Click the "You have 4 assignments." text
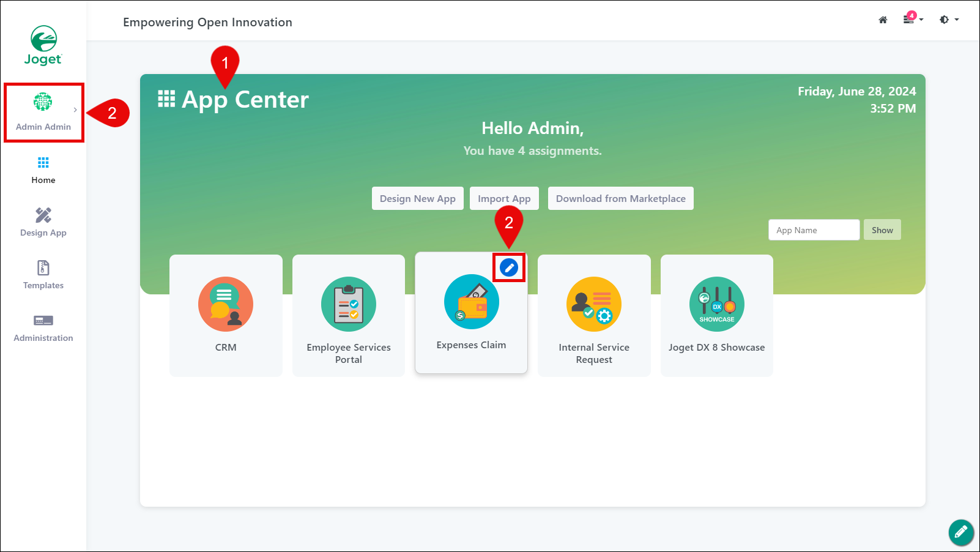The height and width of the screenshot is (552, 980). 533,151
